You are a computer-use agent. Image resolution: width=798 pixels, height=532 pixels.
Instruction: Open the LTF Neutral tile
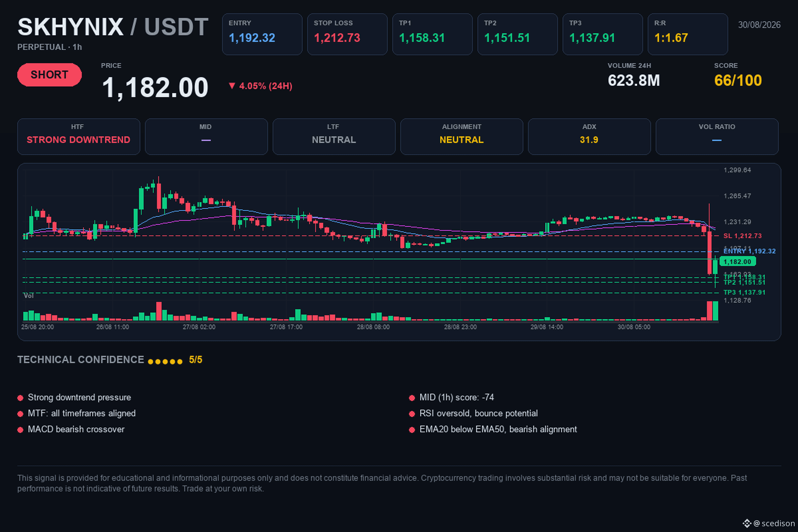[334, 137]
